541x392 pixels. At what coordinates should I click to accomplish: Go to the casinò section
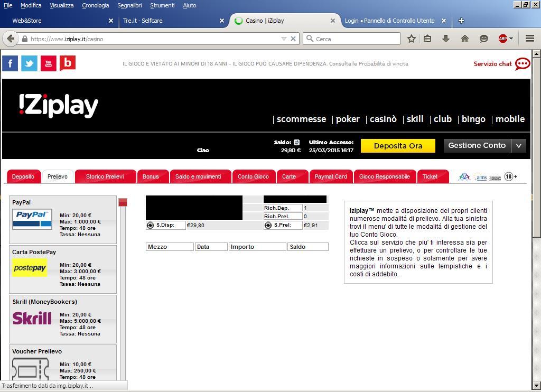(384, 119)
